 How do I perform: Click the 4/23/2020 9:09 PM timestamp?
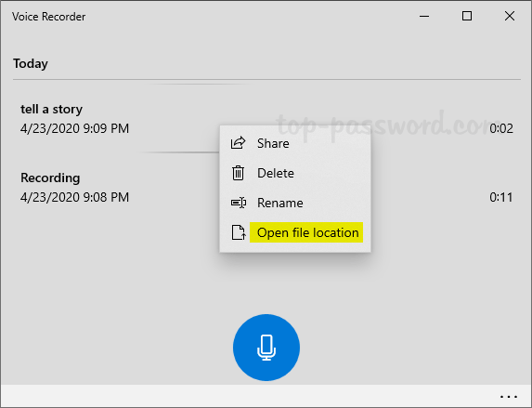[x=74, y=128]
